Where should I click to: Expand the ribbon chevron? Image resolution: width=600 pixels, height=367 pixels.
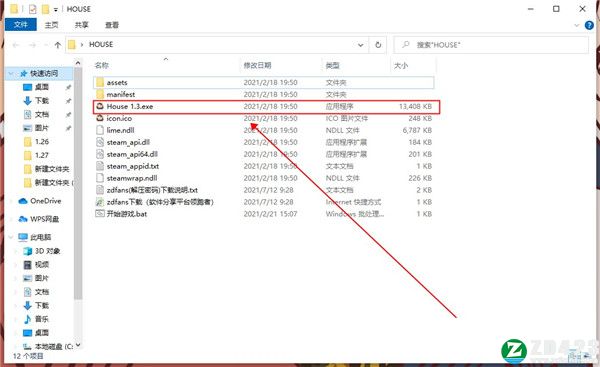click(577, 25)
